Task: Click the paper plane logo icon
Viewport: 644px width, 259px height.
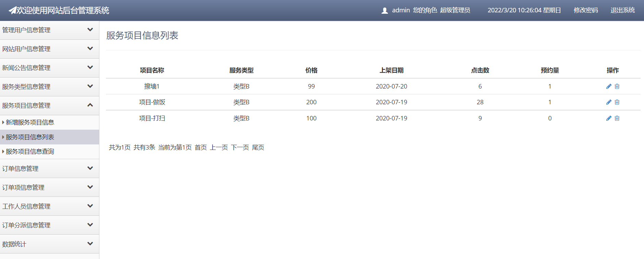Action: (12, 11)
